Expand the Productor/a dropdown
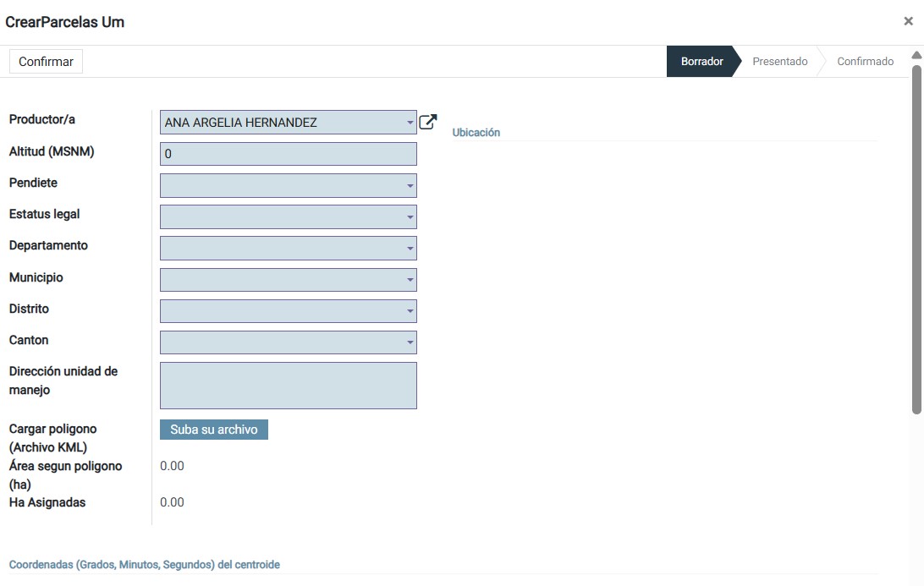924x586 pixels. tap(410, 123)
